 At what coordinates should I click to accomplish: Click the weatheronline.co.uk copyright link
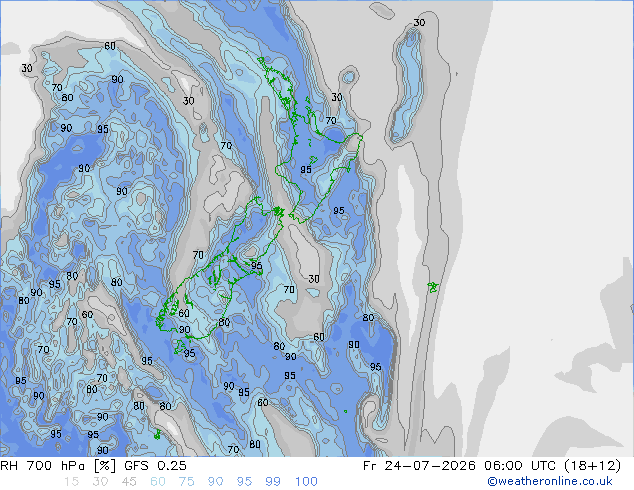(550, 481)
